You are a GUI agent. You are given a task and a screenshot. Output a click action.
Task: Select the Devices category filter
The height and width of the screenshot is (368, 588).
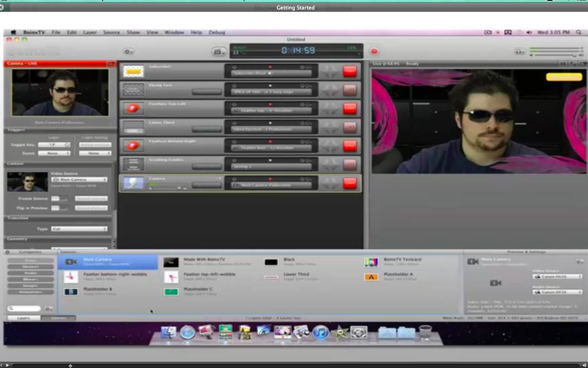[x=31, y=266]
